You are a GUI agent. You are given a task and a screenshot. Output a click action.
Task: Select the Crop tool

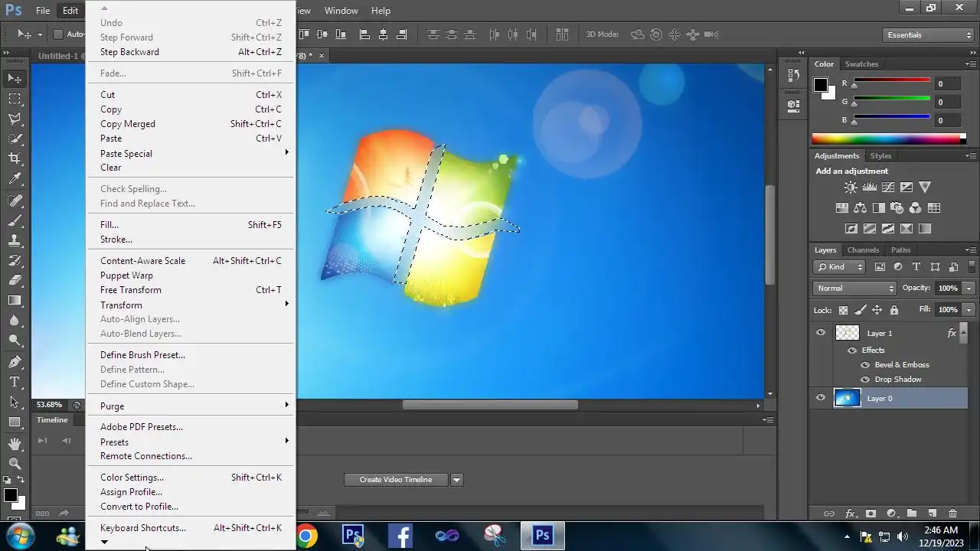point(15,158)
